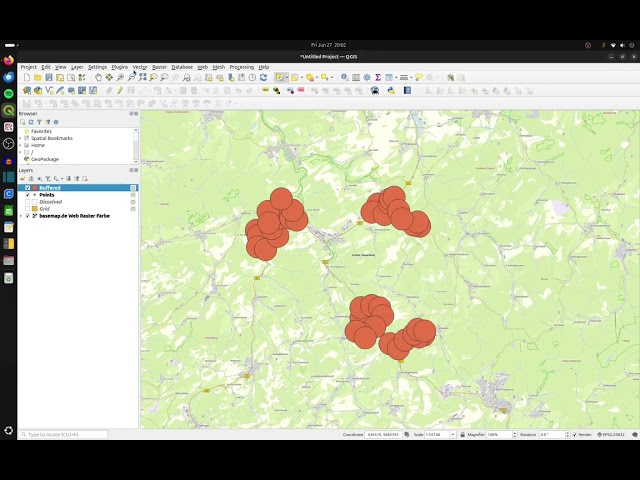Click the Zoom In magnifier tool

(120, 78)
